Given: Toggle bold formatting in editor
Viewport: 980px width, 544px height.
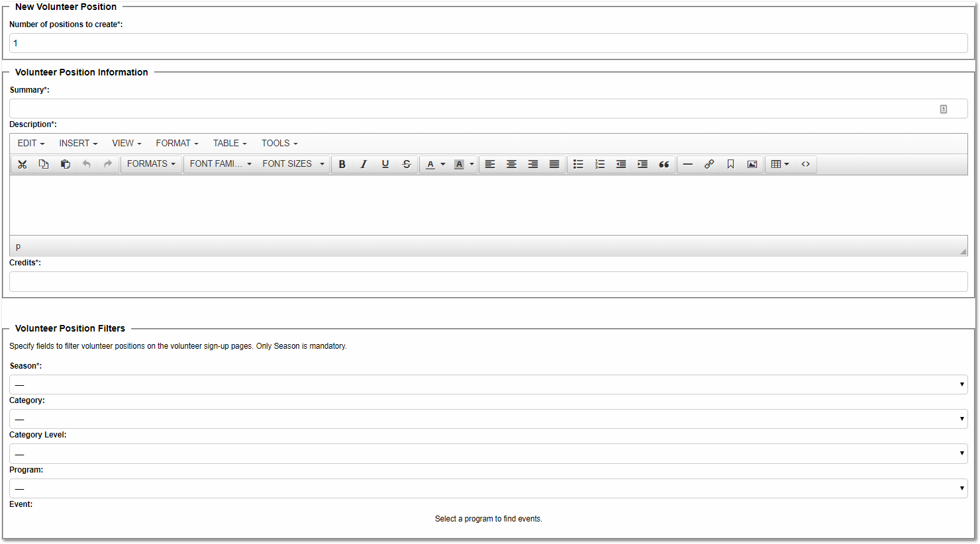Looking at the screenshot, I should point(342,164).
